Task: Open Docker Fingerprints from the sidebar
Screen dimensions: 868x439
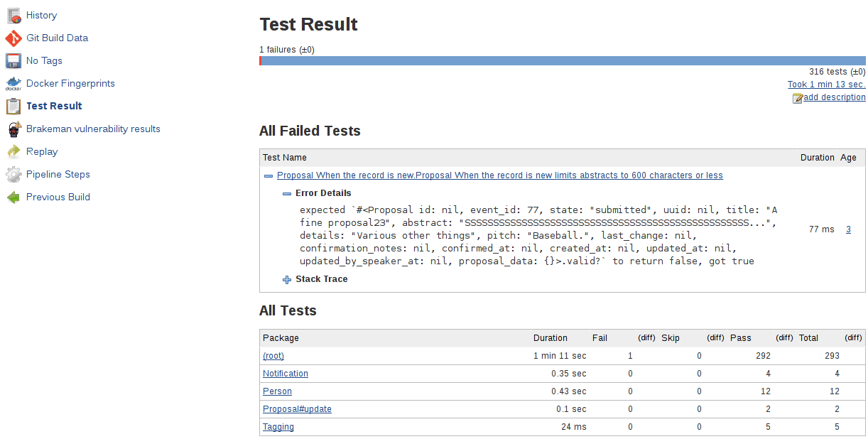Action: [x=13, y=83]
